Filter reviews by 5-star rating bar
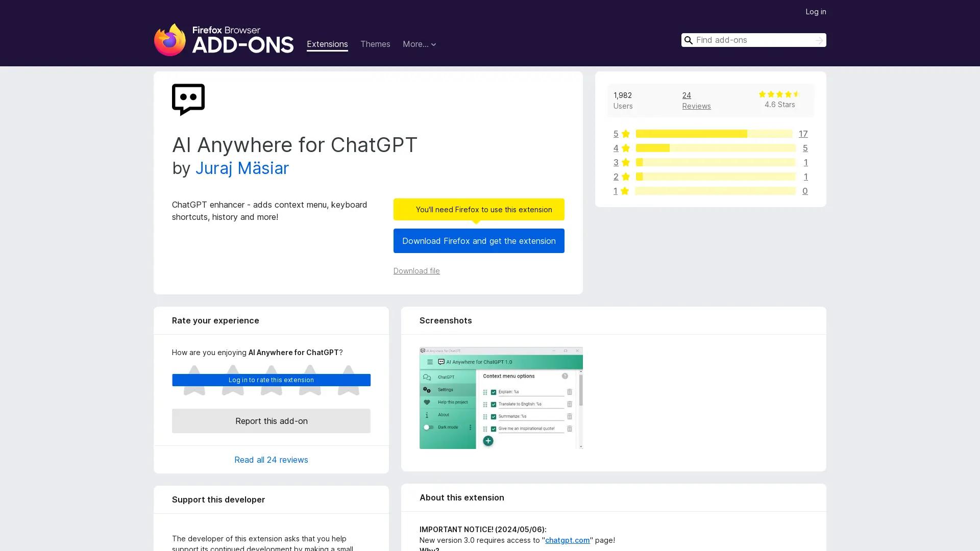Image resolution: width=980 pixels, height=551 pixels. [713, 134]
